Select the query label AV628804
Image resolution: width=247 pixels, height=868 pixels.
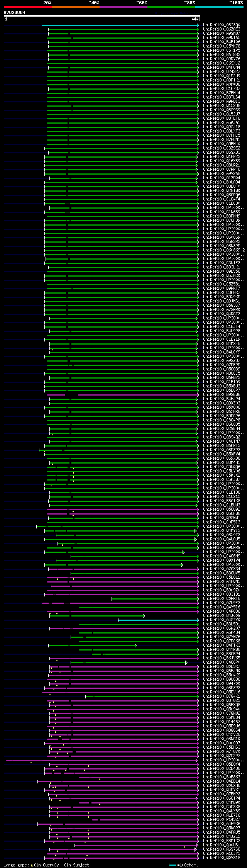click(x=15, y=12)
